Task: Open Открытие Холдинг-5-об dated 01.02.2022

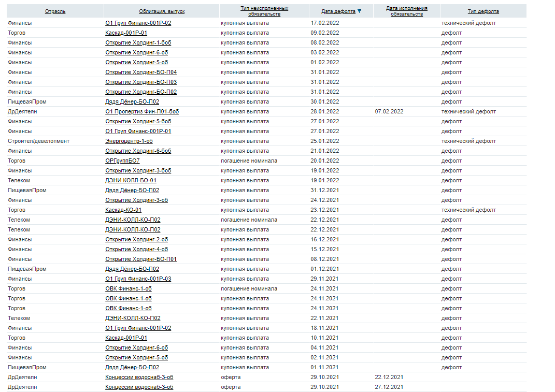Action: (137, 63)
